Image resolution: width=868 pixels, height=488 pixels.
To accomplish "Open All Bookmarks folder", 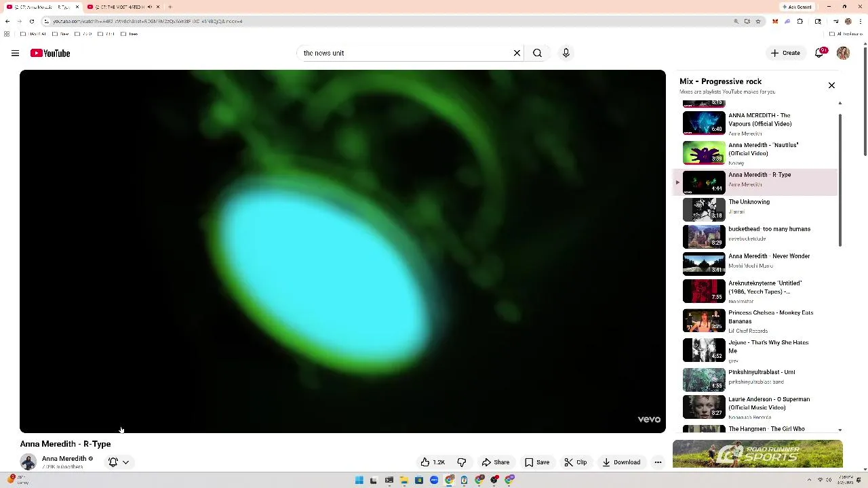I will pyautogui.click(x=846, y=34).
